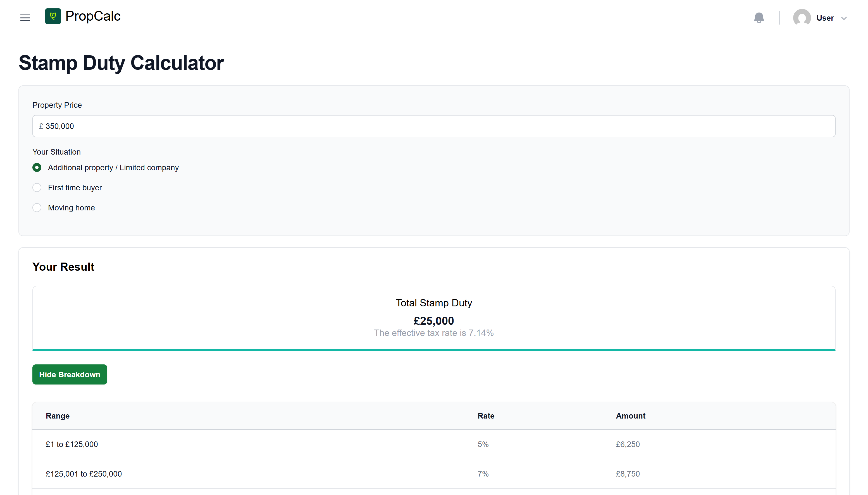Screen dimensions: 868x495
Task: Click the pound symbol in price field
Action: point(41,126)
